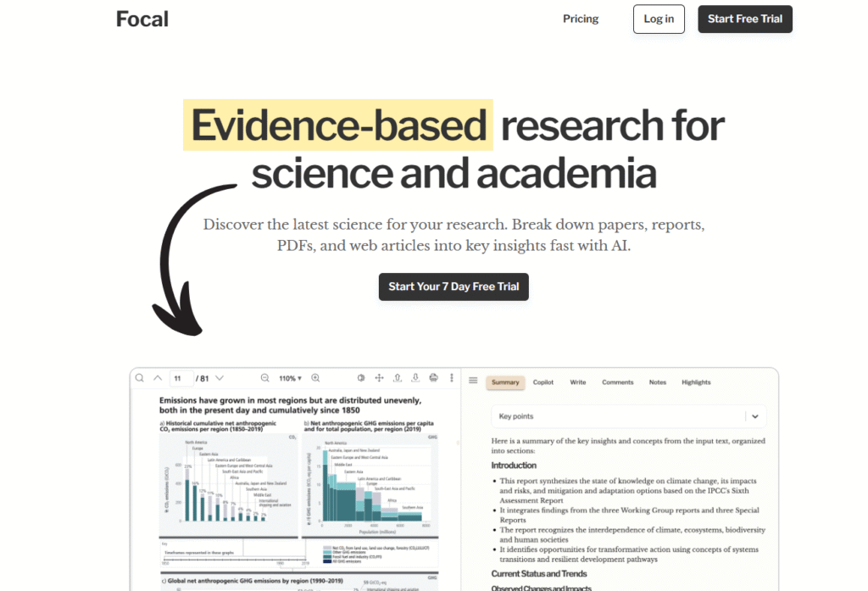Open the 110% zoom level dropdown
This screenshot has width=868, height=591.
[290, 378]
